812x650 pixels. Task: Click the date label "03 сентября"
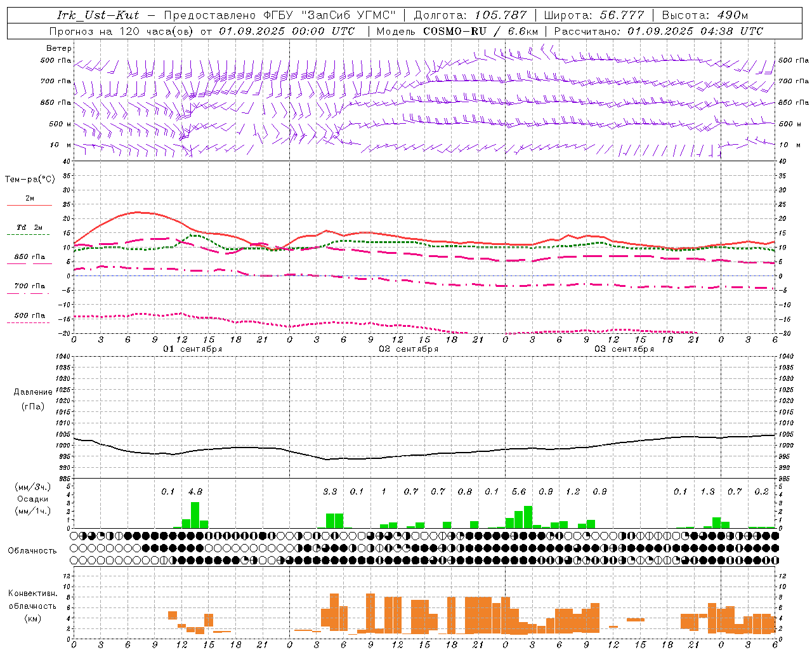tap(624, 349)
